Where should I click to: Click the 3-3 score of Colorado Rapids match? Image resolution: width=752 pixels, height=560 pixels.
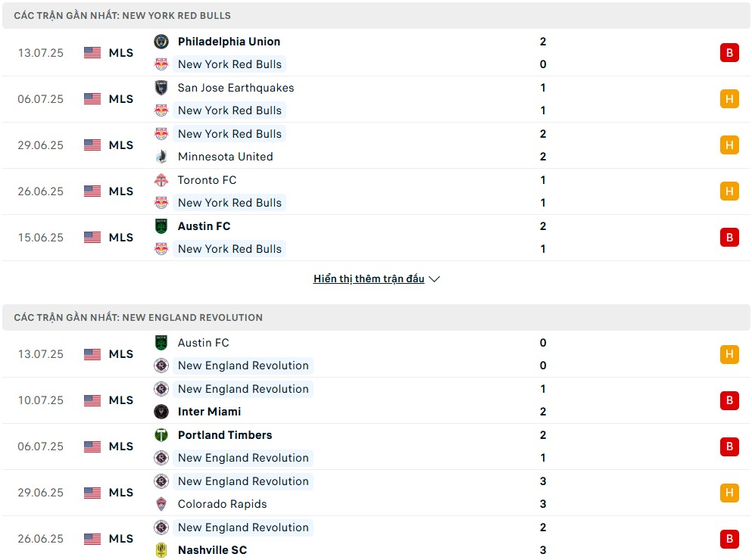coord(543,493)
